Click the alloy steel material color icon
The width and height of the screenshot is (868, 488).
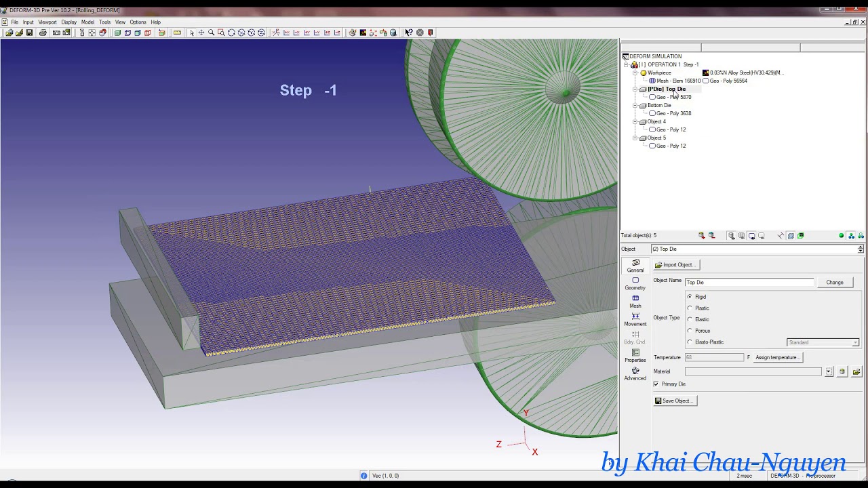[705, 73]
